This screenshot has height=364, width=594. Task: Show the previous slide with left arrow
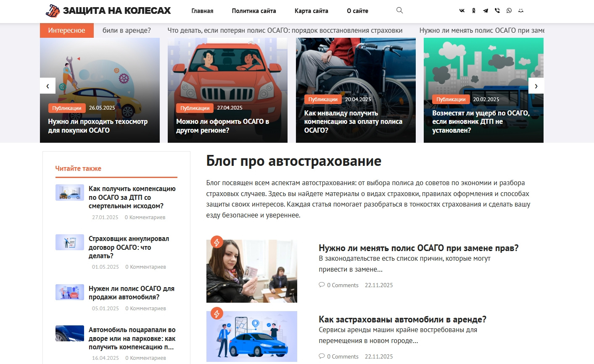[x=48, y=86]
